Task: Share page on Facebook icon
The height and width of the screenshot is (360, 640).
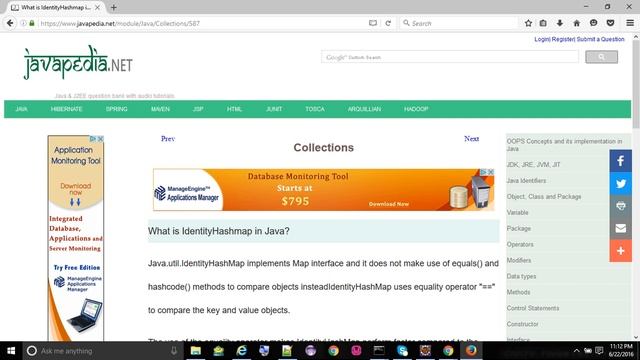Action: 620,161
